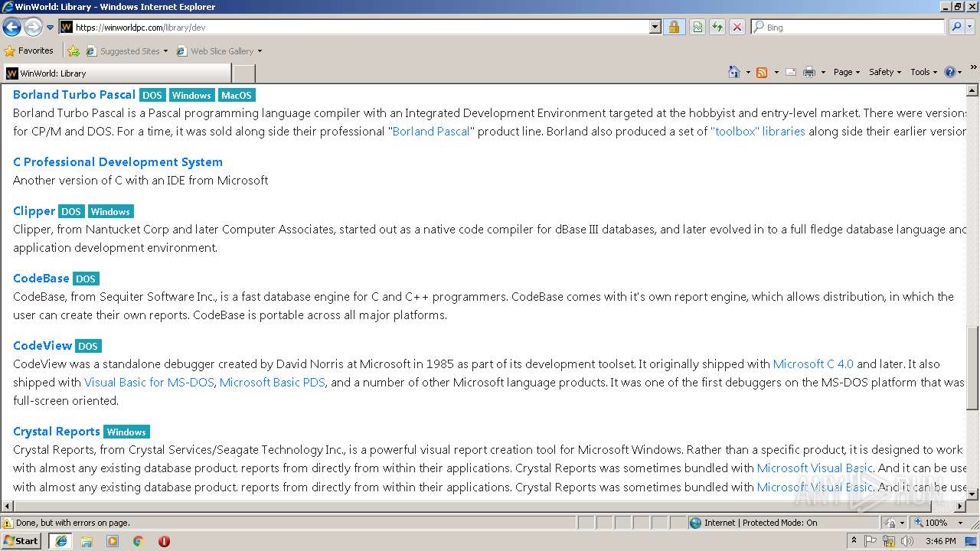Open Windows Explorer folder in taskbar
Viewport: 980px width, 551px height.
(87, 541)
